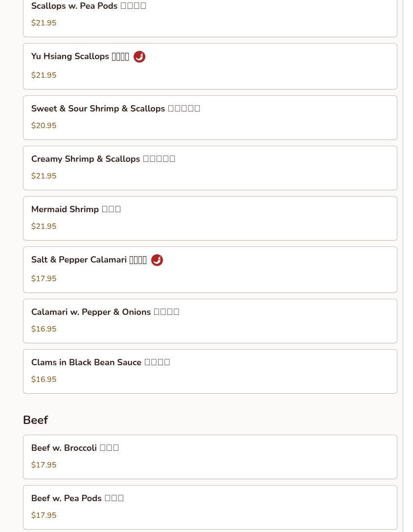Select Clams in Black Bean Sauce
Image resolution: width=413 pixels, height=532 pixels.
click(x=210, y=372)
